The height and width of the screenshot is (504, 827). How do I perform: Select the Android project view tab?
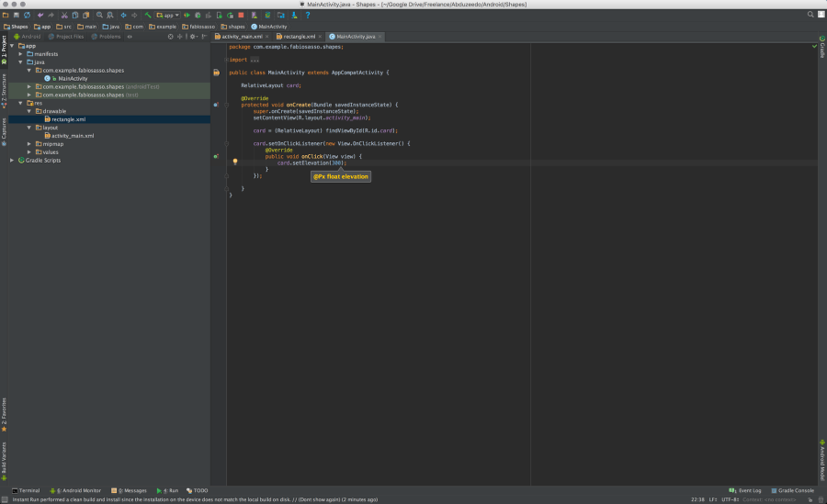click(27, 37)
